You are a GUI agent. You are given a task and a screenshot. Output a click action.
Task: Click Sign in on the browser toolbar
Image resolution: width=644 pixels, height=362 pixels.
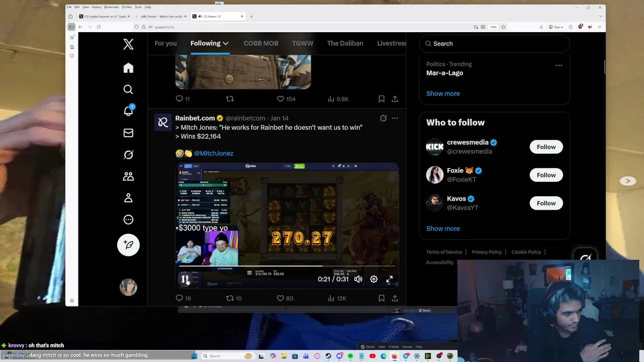tap(556, 27)
